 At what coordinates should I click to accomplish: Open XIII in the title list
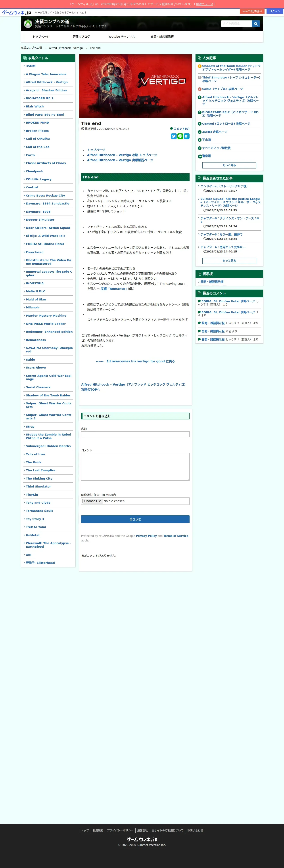point(29,555)
